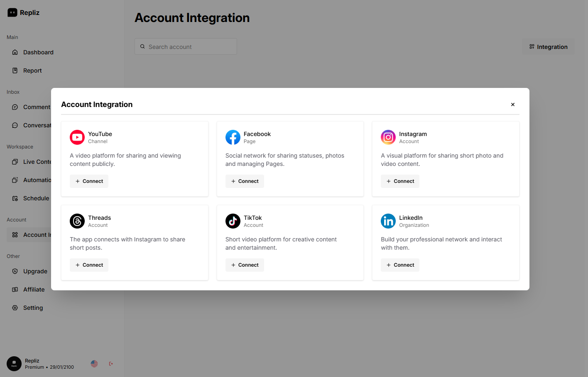Image resolution: width=588 pixels, height=377 pixels.
Task: Connect the LinkedIn organization
Action: click(x=400, y=265)
